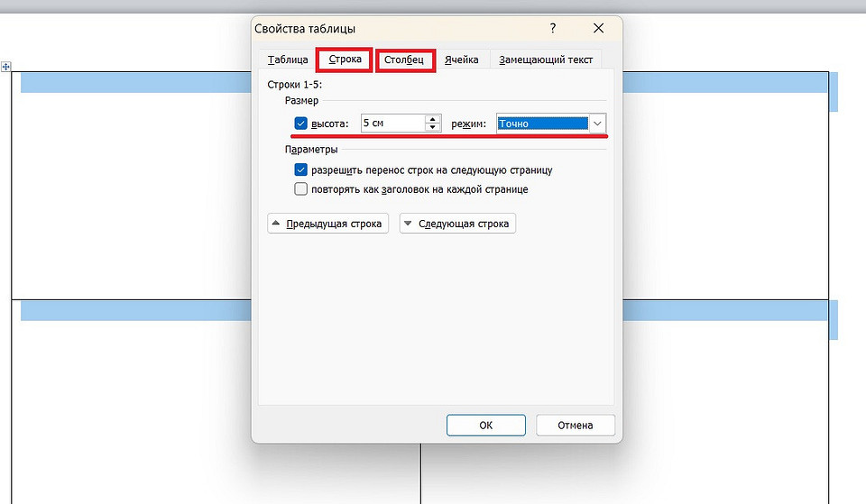Expand the режим dropdown showing Точно

point(597,124)
